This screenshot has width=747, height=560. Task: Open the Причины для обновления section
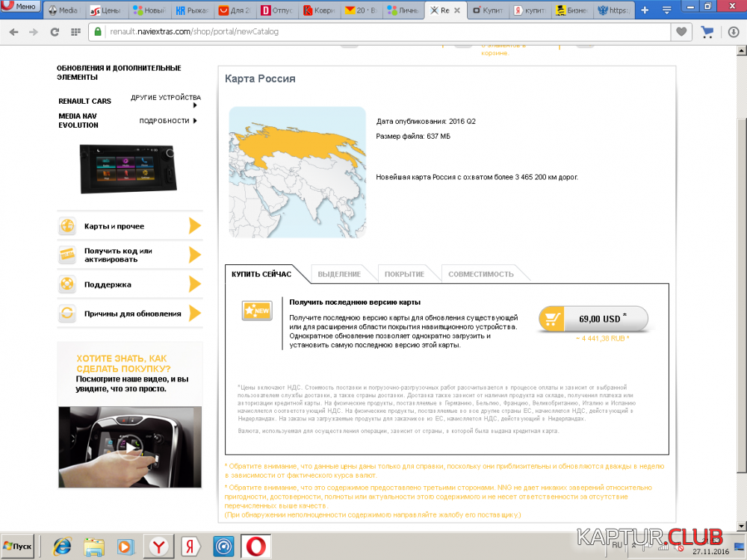coord(129,314)
